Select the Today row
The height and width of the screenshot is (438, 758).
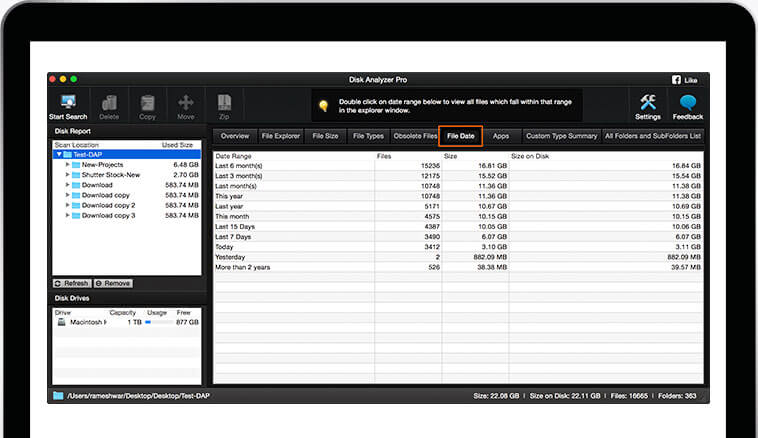pos(458,247)
